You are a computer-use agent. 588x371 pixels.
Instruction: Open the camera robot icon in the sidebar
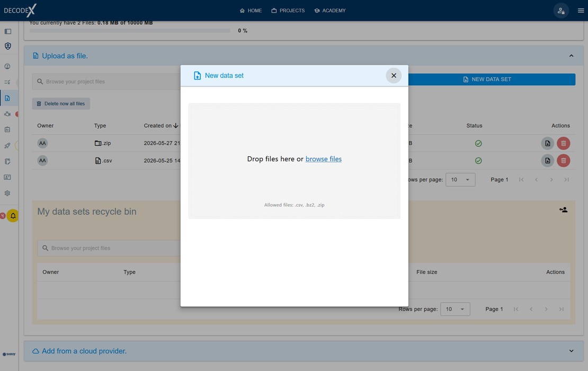(7, 114)
